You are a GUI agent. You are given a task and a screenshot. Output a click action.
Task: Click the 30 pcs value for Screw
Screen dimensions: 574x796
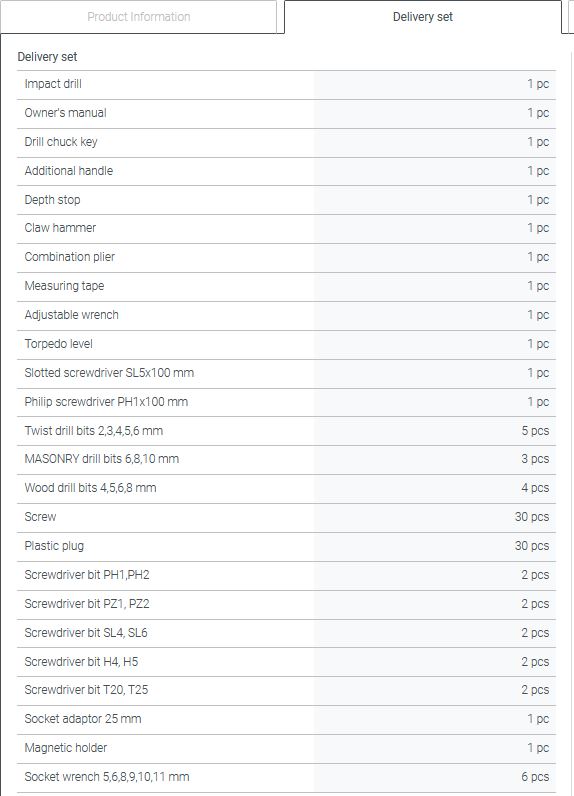tap(531, 517)
